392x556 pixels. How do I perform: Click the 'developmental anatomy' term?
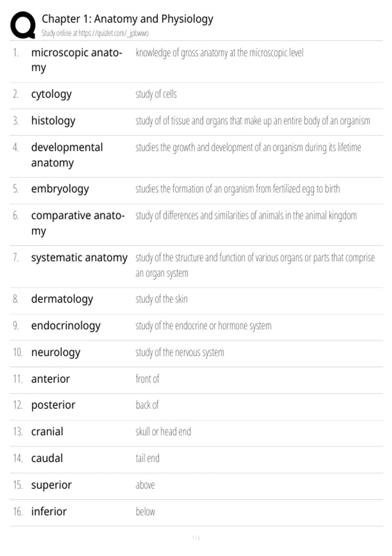67,155
